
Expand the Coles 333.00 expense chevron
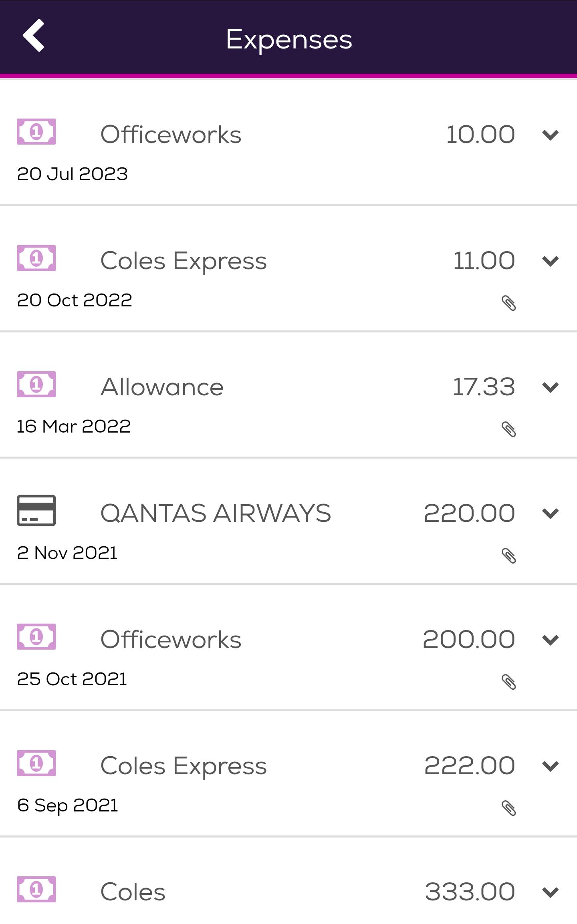550,892
